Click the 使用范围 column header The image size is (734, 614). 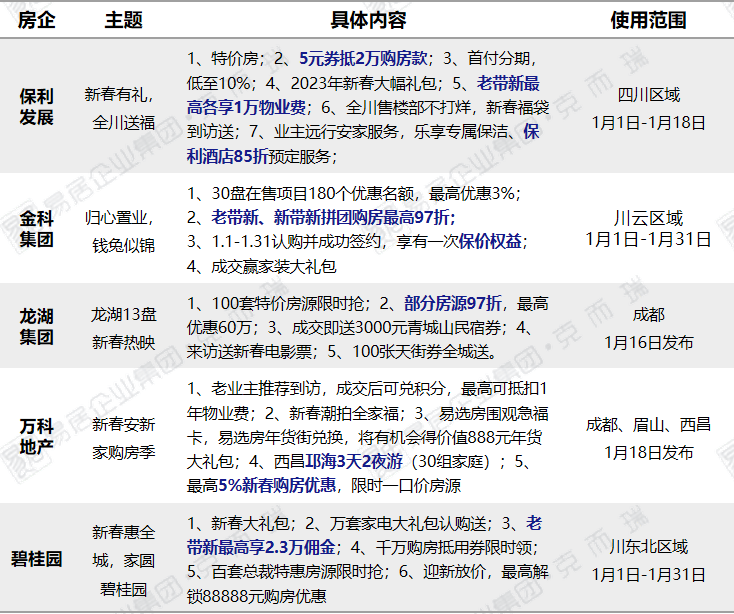coord(648,20)
